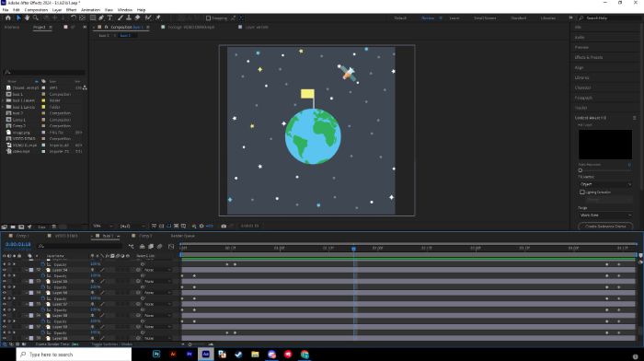The width and height of the screenshot is (644, 361).
Task: Select the Hand tool
Action: click(27, 17)
